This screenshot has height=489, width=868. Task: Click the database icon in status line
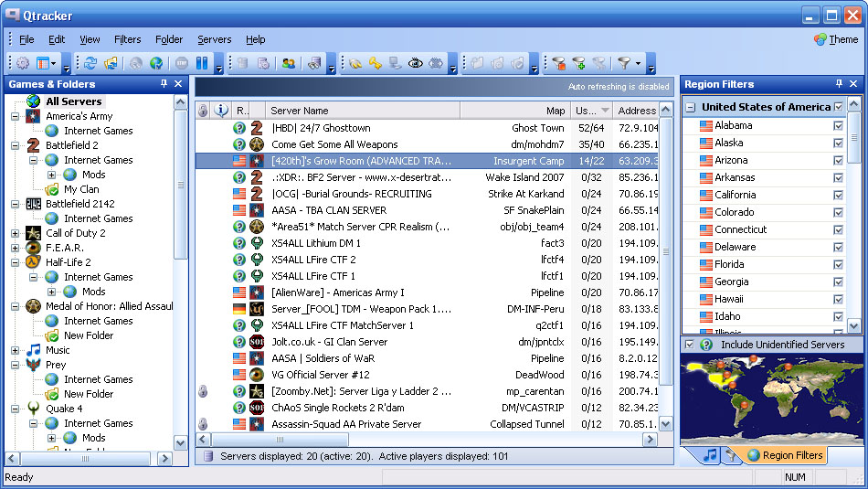pos(208,456)
